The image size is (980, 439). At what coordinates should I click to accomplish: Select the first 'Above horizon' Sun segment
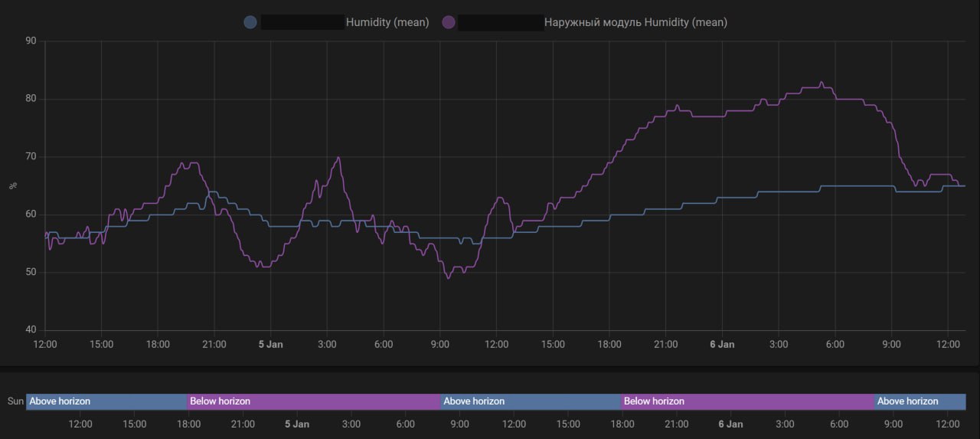coord(106,401)
